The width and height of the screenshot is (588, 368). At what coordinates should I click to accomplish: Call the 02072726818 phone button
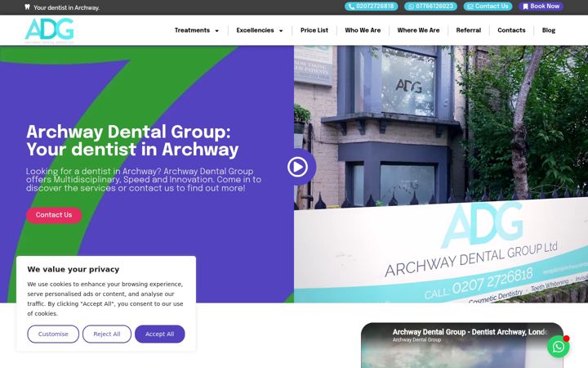[371, 7]
